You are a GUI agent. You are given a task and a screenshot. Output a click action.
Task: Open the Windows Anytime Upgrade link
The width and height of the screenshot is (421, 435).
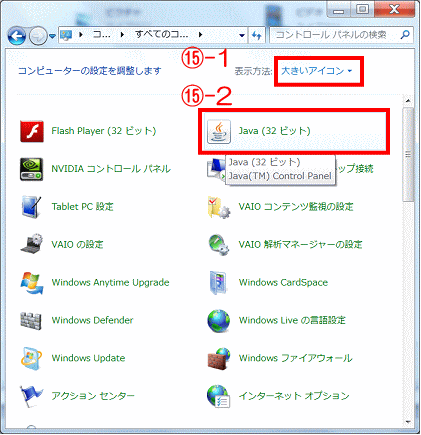pyautogui.click(x=110, y=283)
